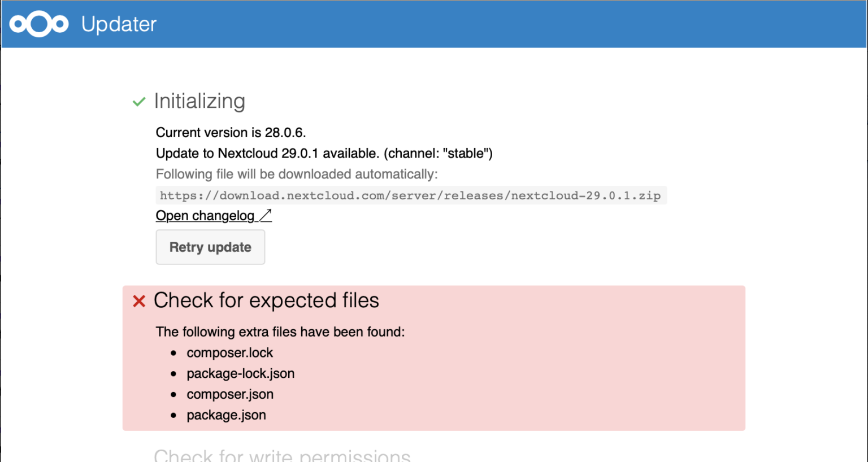Click the Check for expected files heading
Screen dimensions: 868x462
pos(267,300)
